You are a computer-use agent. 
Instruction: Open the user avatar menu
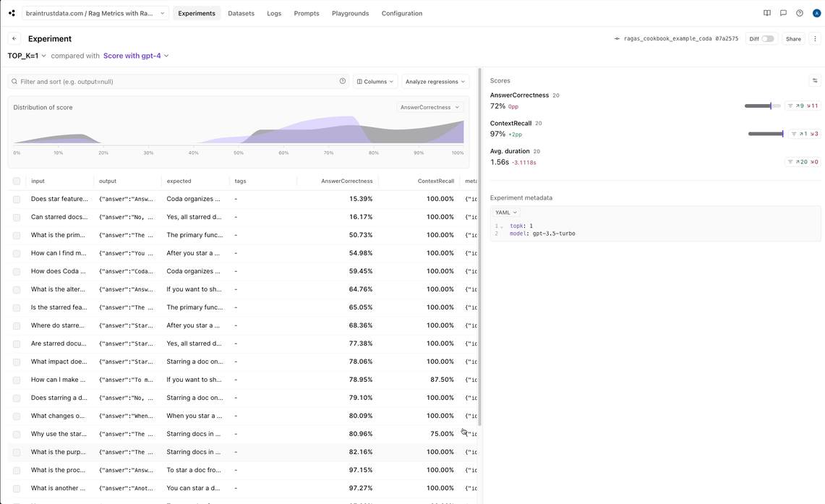815,13
